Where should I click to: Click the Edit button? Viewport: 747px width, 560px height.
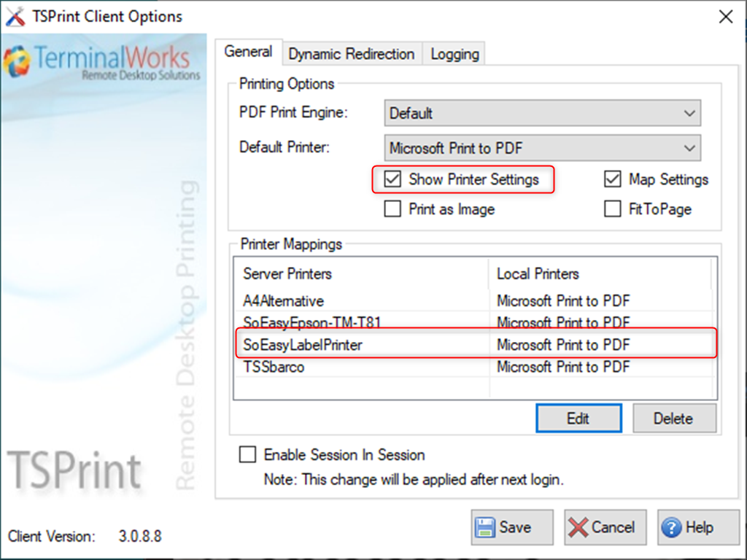(578, 419)
